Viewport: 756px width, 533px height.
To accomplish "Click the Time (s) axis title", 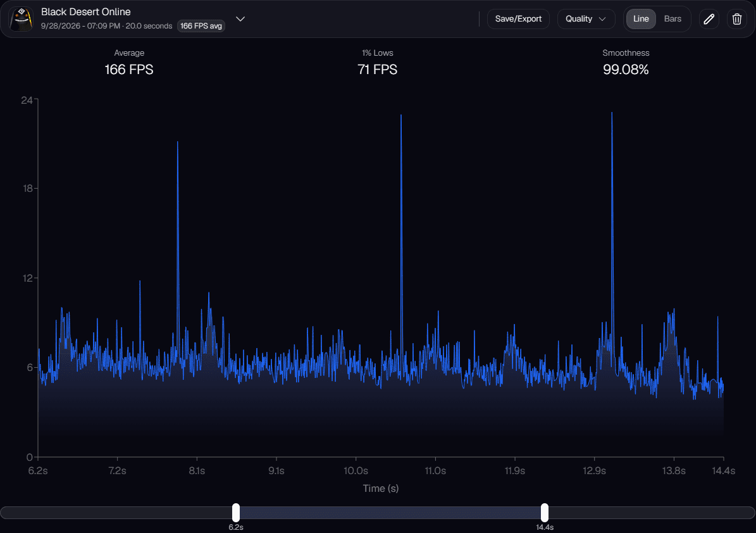I will 381,488.
